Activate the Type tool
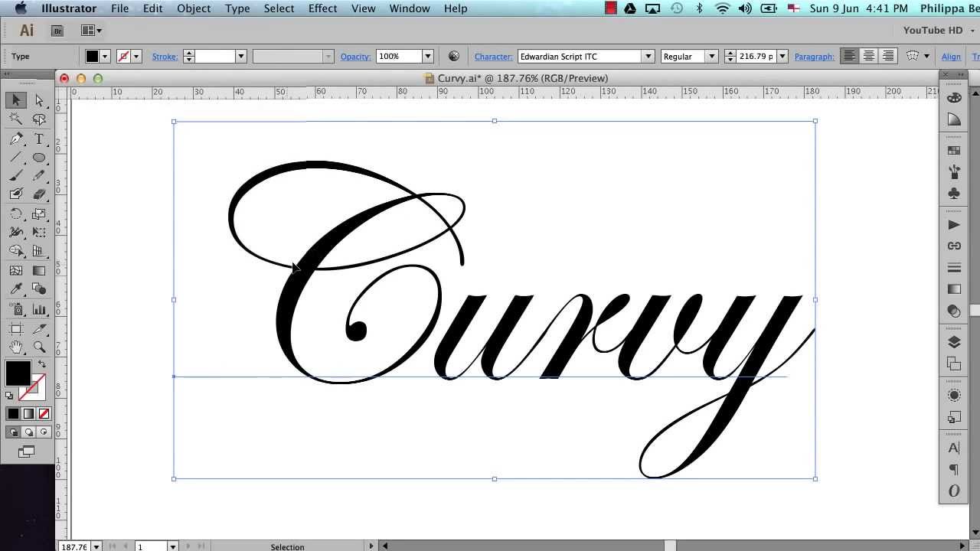 (39, 139)
